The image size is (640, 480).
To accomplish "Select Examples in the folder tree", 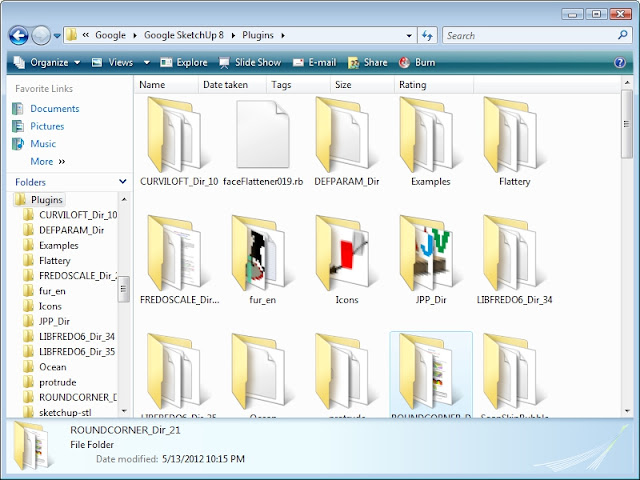I will tap(51, 245).
